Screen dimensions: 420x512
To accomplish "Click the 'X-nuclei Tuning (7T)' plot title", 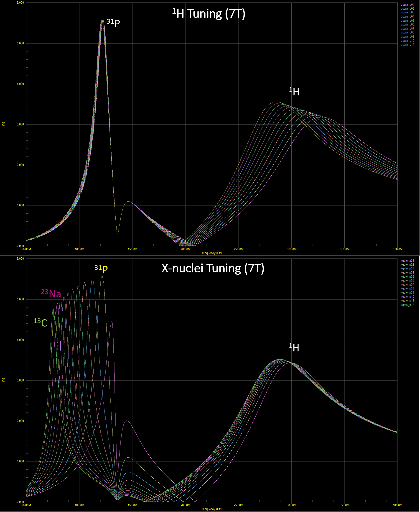I will click(213, 268).
